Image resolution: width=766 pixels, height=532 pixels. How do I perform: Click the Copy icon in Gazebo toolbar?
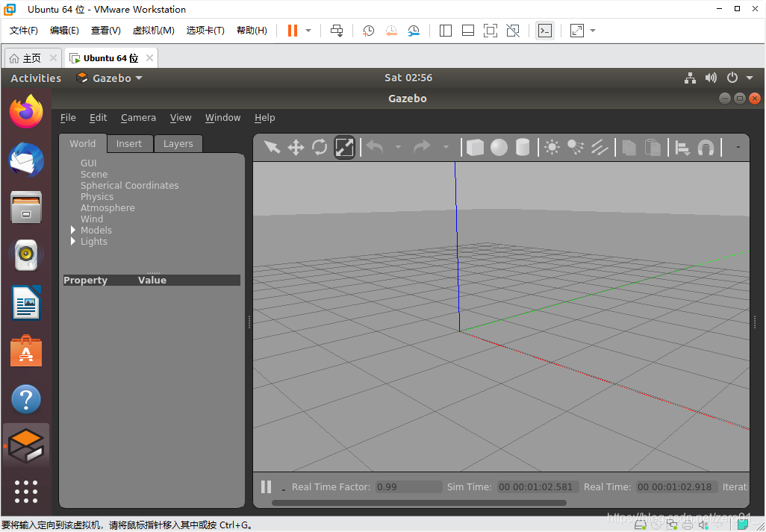click(629, 147)
